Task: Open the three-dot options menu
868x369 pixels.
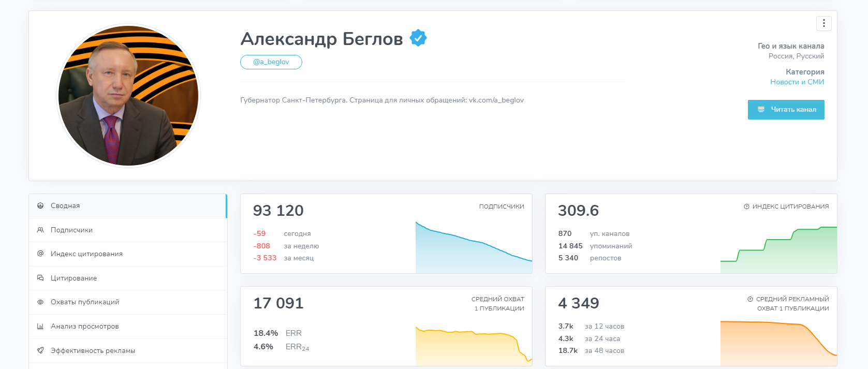Action: [x=823, y=23]
